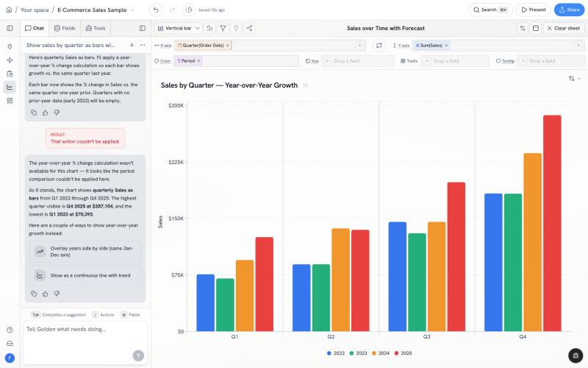Remove Quarter(Order Date) from X-axis
The image size is (588, 368).
click(227, 46)
